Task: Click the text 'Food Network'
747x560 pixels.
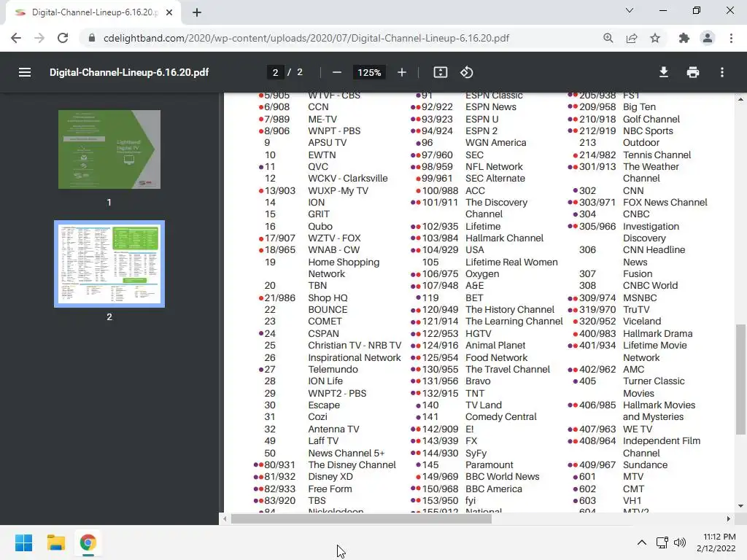Action: [x=496, y=357]
